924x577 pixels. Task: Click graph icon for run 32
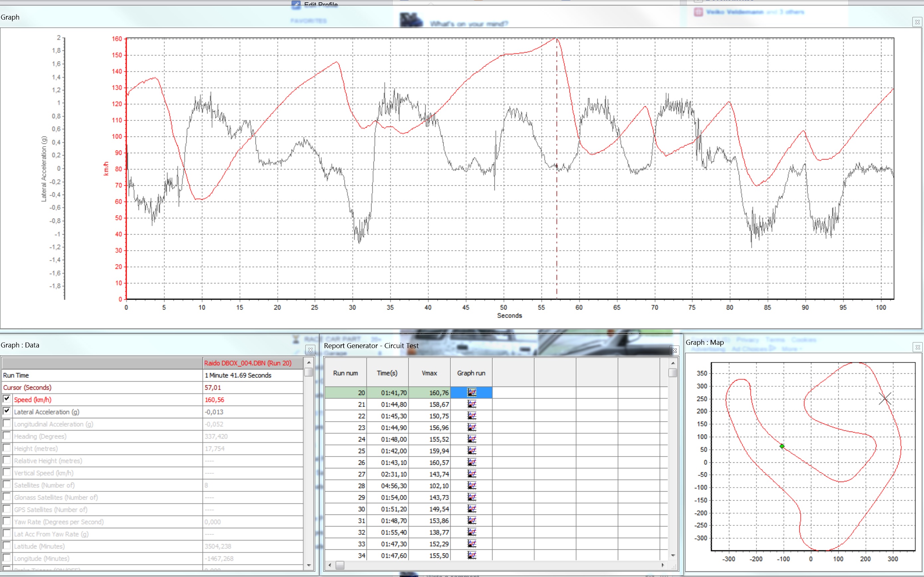point(472,532)
